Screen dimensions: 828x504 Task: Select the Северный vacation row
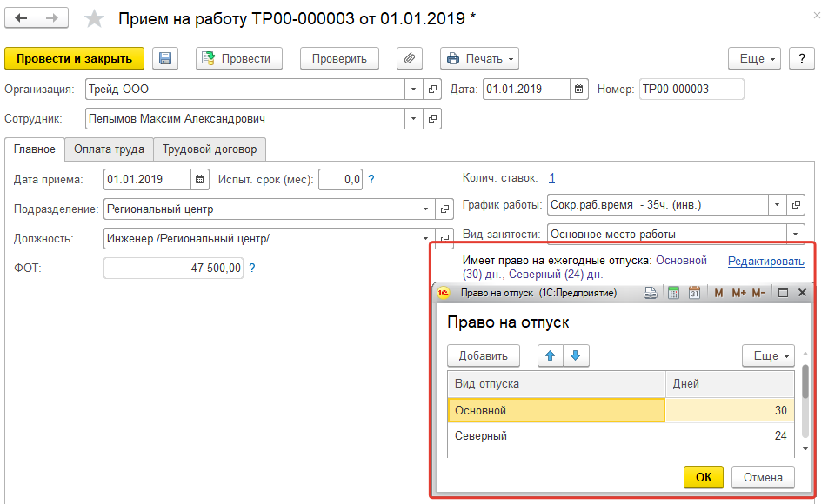click(x=556, y=436)
